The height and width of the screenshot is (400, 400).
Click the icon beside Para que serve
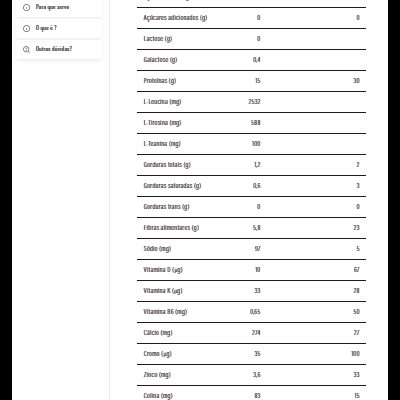pos(26,7)
